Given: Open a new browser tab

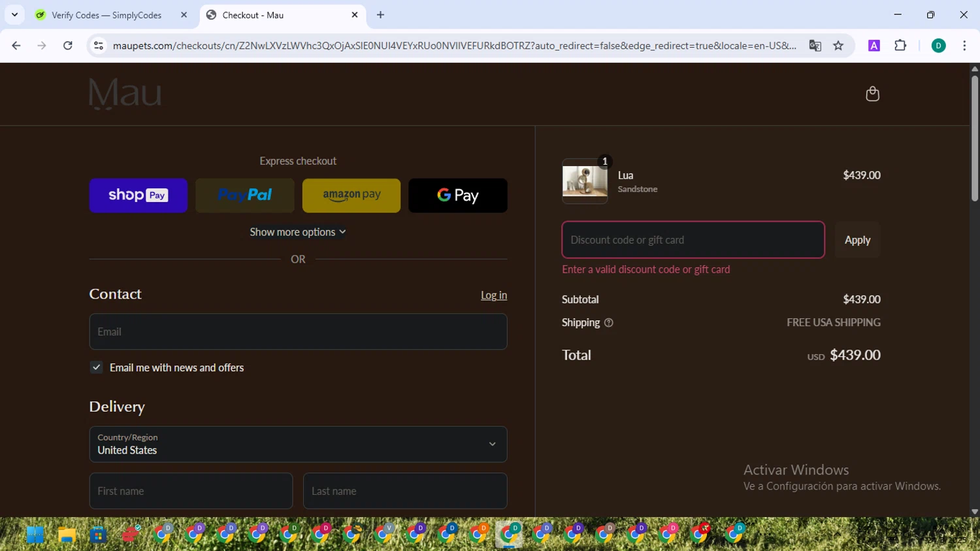Looking at the screenshot, I should pyautogui.click(x=381, y=14).
